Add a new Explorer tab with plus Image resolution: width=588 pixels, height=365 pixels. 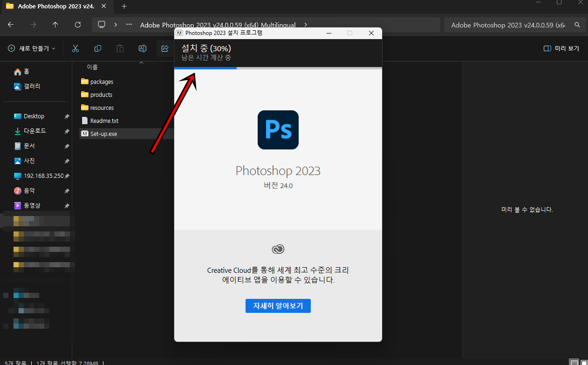pyautogui.click(x=124, y=7)
